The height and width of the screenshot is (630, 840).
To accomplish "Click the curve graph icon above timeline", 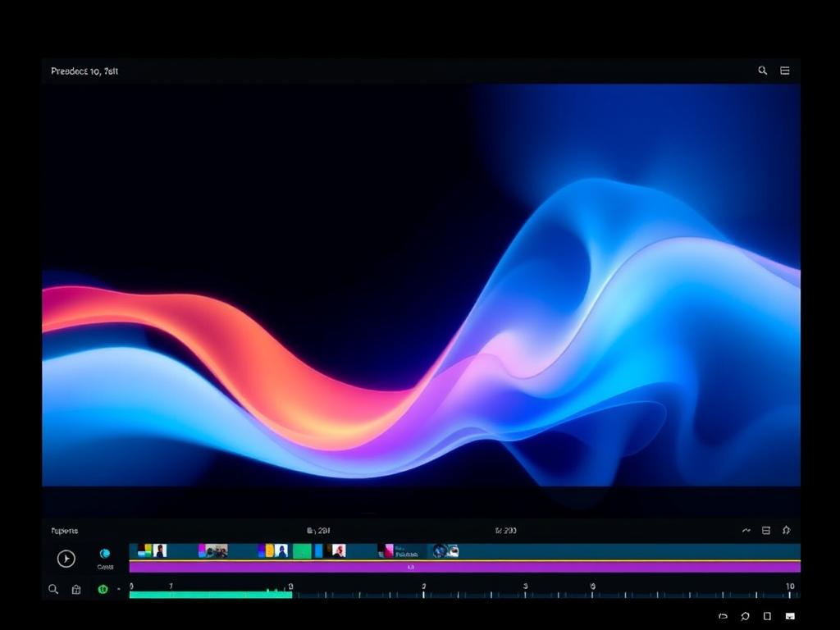I will 746,531.
